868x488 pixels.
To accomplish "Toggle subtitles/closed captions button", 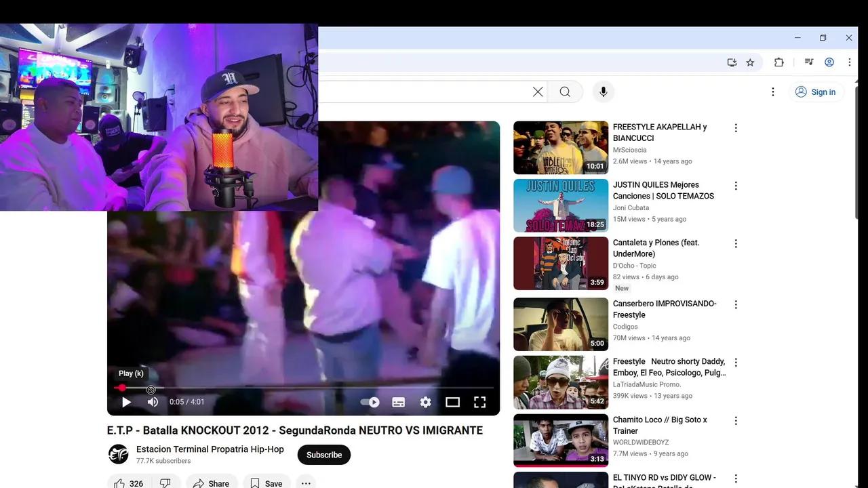I will click(399, 402).
